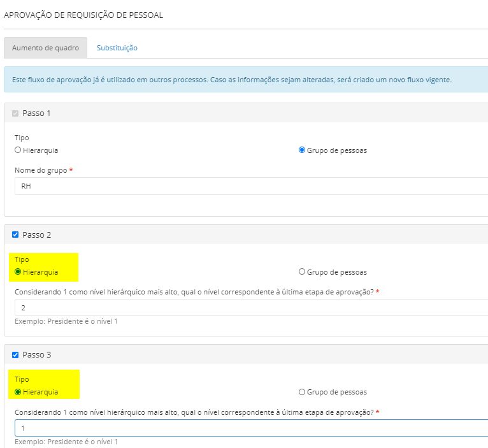The height and width of the screenshot is (448, 488).
Task: Focus the Passo 2 hierarchy level field
Action: point(248,307)
